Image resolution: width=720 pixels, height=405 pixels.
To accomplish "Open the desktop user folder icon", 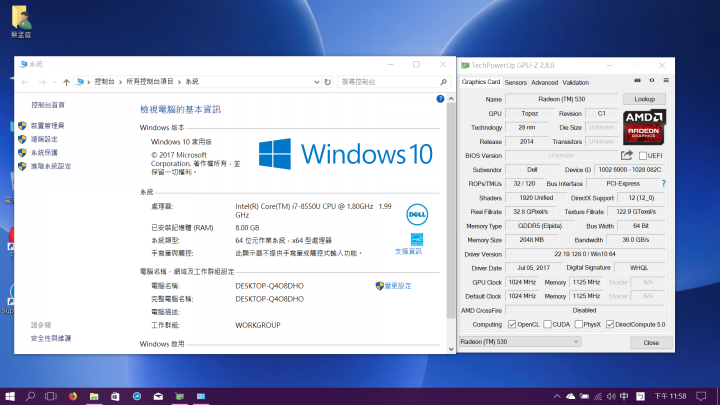I will (21, 21).
